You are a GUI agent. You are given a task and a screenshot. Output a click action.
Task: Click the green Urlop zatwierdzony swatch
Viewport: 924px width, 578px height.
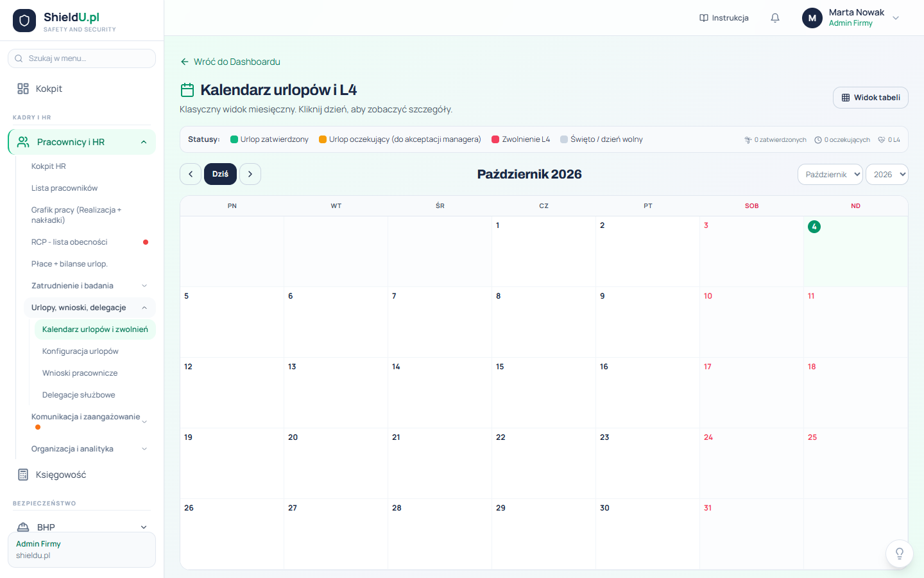[234, 139]
